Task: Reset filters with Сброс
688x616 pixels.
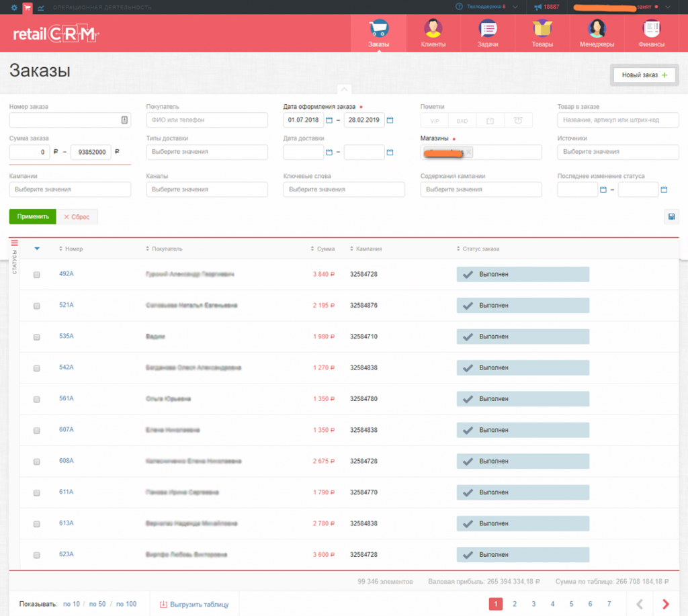Action: point(77,217)
